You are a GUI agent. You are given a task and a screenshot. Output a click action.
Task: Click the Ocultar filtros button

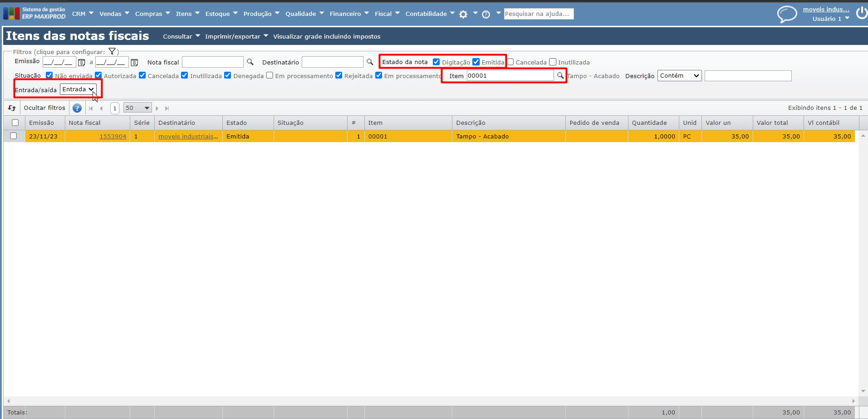[44, 108]
